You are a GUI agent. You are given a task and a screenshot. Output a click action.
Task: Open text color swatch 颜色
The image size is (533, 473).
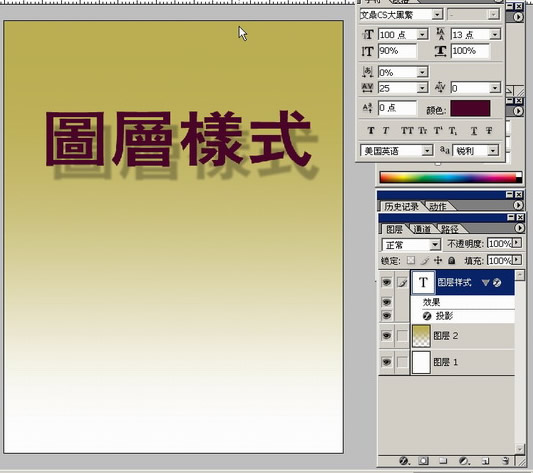coord(470,108)
